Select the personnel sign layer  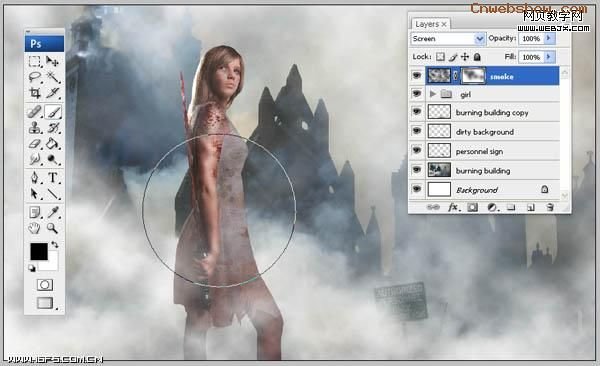point(492,151)
